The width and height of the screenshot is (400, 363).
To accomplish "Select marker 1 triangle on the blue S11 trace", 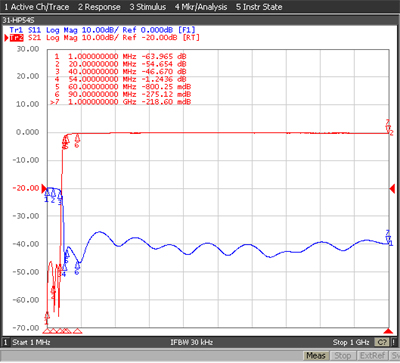I will [47, 192].
